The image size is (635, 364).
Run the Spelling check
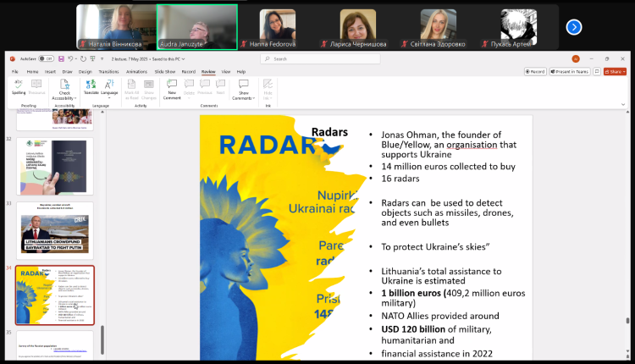19,86
